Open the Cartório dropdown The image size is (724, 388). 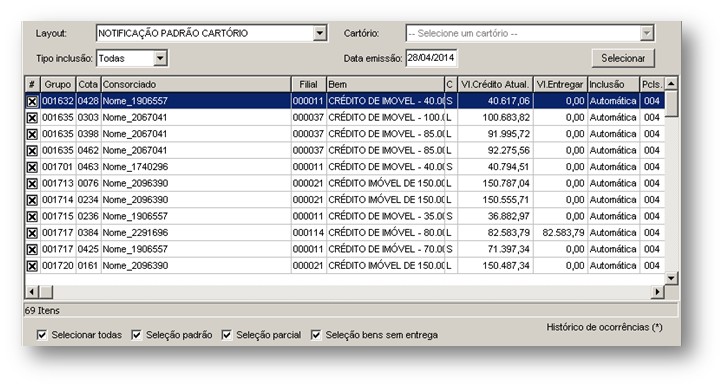coord(646,33)
